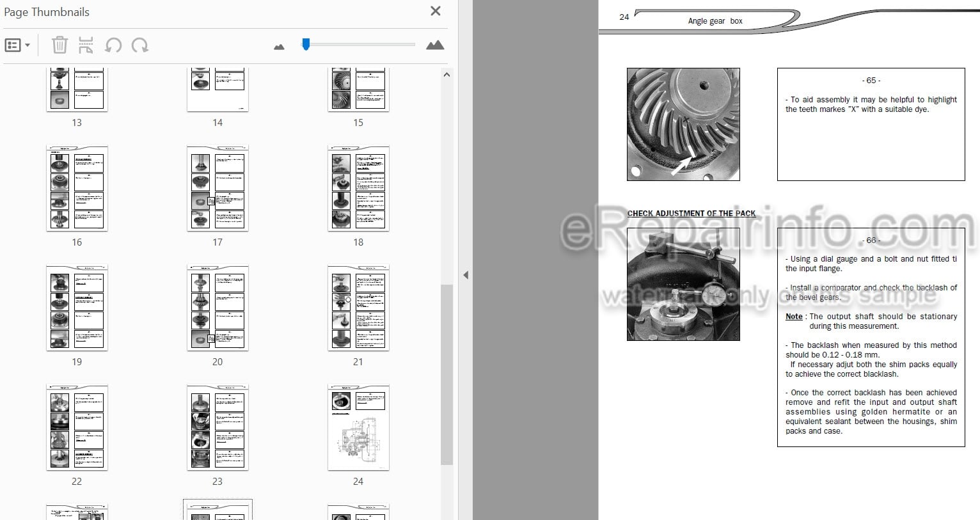Click the gear teeth photo in step 65
This screenshot has height=520, width=980.
point(683,124)
